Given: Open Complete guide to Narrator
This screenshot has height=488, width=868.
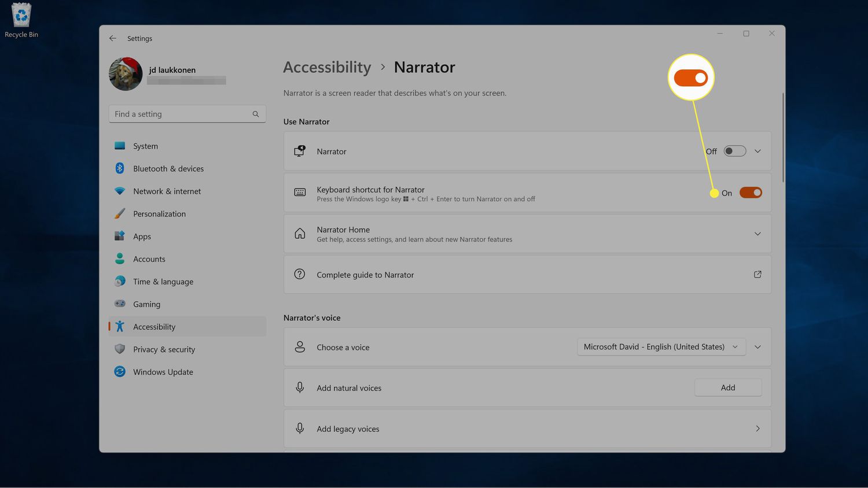Looking at the screenshot, I should pyautogui.click(x=527, y=274).
